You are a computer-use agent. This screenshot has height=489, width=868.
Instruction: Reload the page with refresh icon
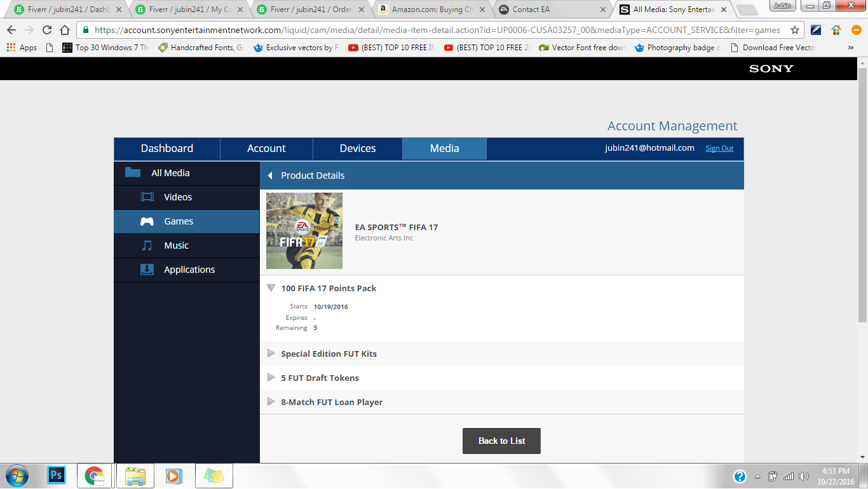pyautogui.click(x=47, y=30)
